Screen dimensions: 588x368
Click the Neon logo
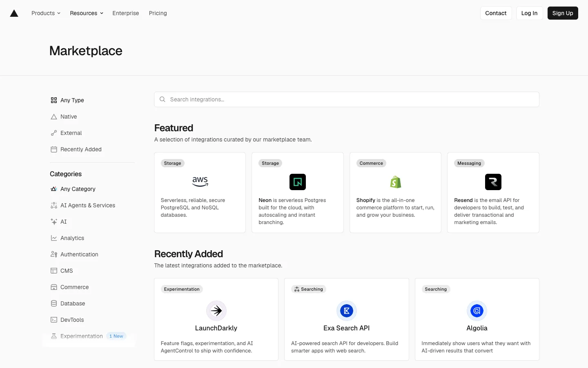tap(298, 182)
